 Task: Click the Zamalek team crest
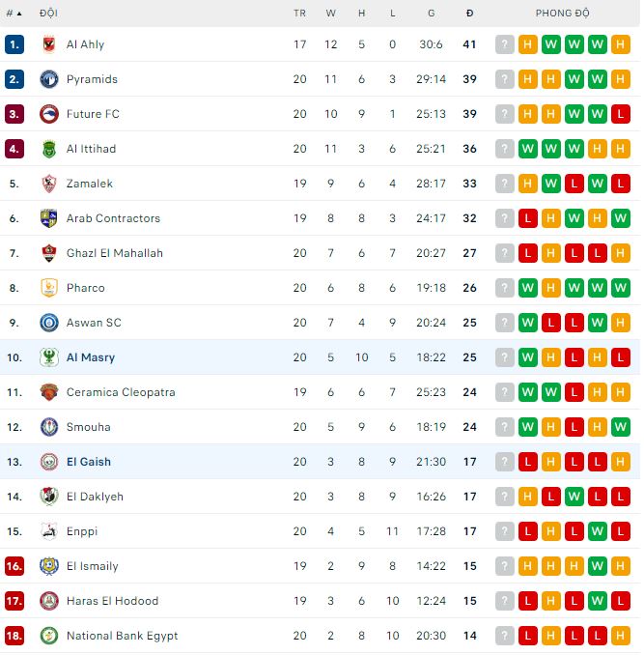click(48, 184)
